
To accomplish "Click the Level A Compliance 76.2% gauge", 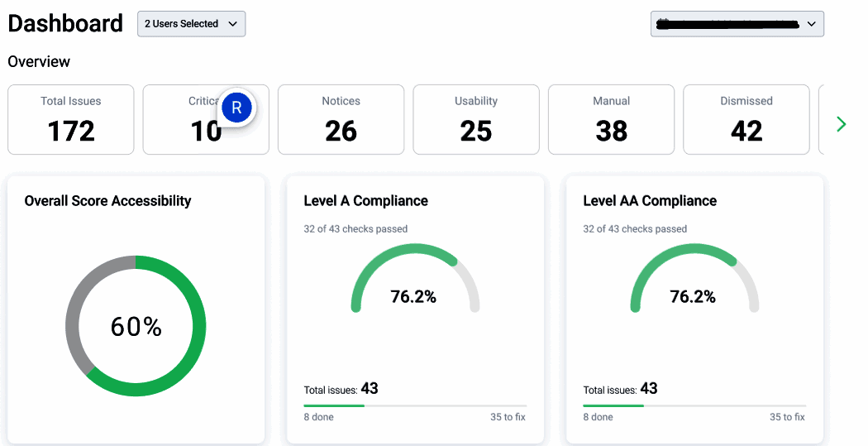I will coord(415,278).
